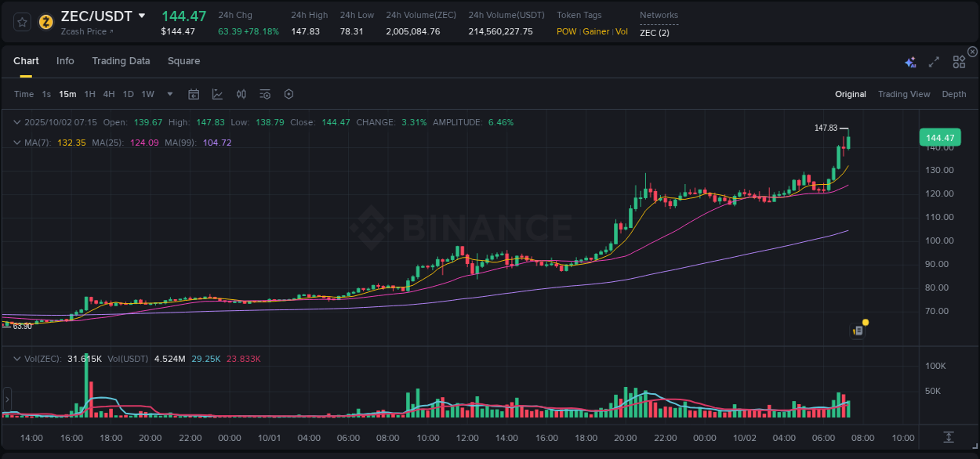Open the grid layout selector icon

click(958, 61)
